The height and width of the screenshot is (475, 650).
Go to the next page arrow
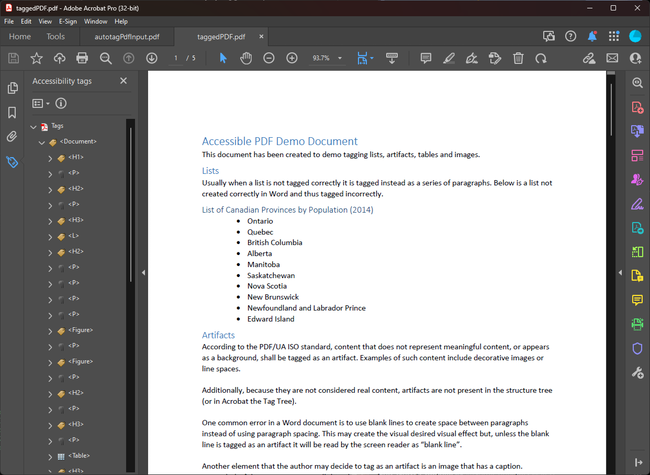(152, 58)
